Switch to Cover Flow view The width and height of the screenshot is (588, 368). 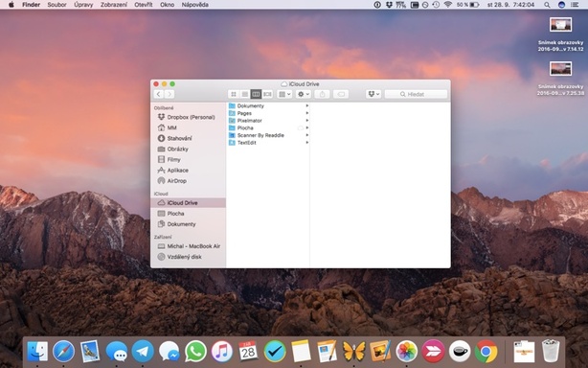coord(267,94)
